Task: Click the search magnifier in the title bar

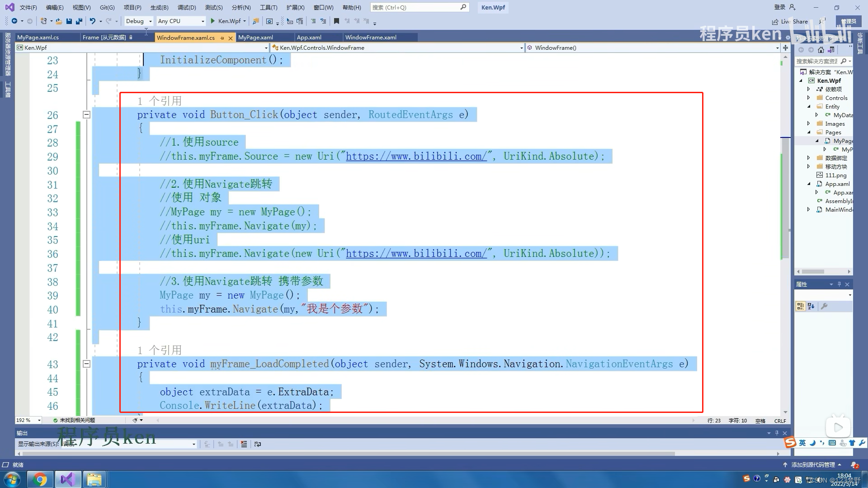Action: tap(463, 7)
